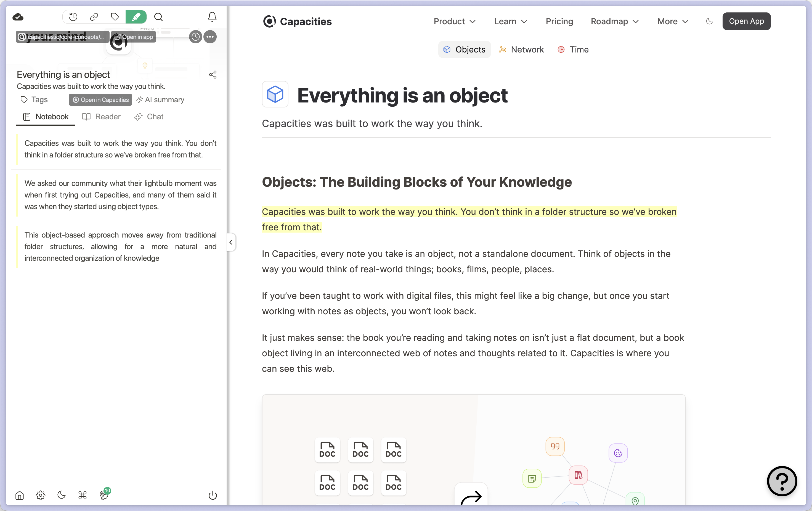Collapse the sidebar with the chevron handle
This screenshot has height=511, width=812.
231,242
